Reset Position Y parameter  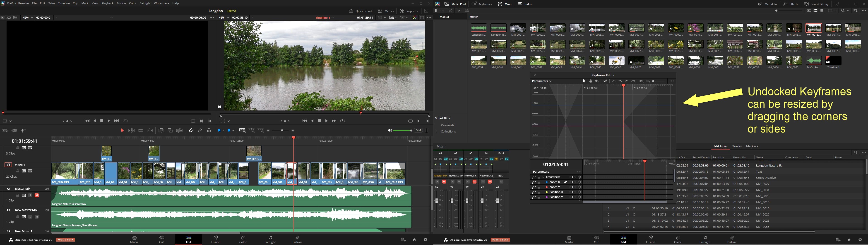coord(579,197)
